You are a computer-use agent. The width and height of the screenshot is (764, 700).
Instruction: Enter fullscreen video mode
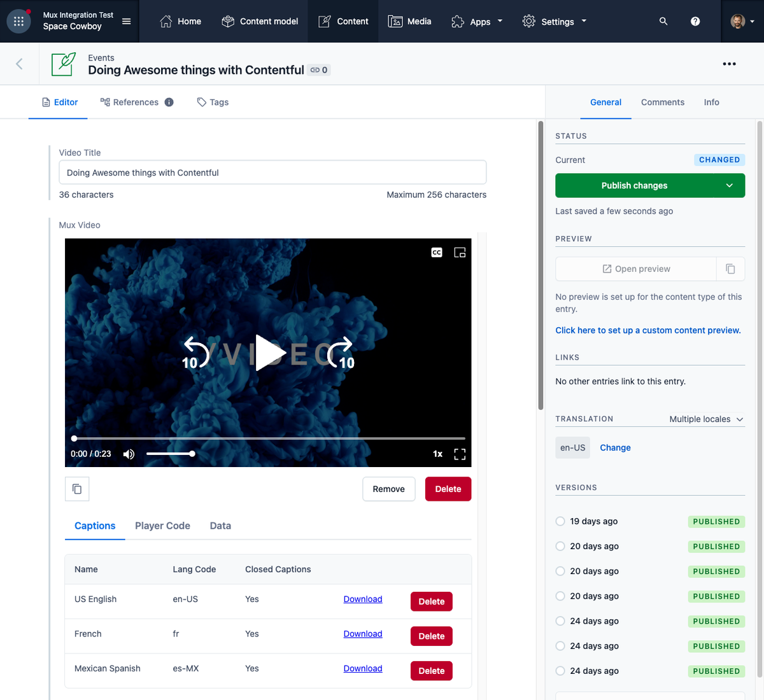pyautogui.click(x=460, y=454)
